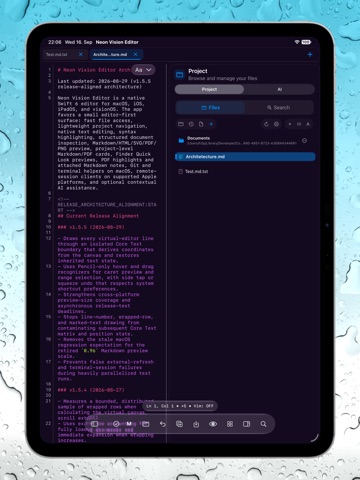Place cursor on heading '### v1.5.5'
This screenshot has width=360, height=480.
coord(91,227)
